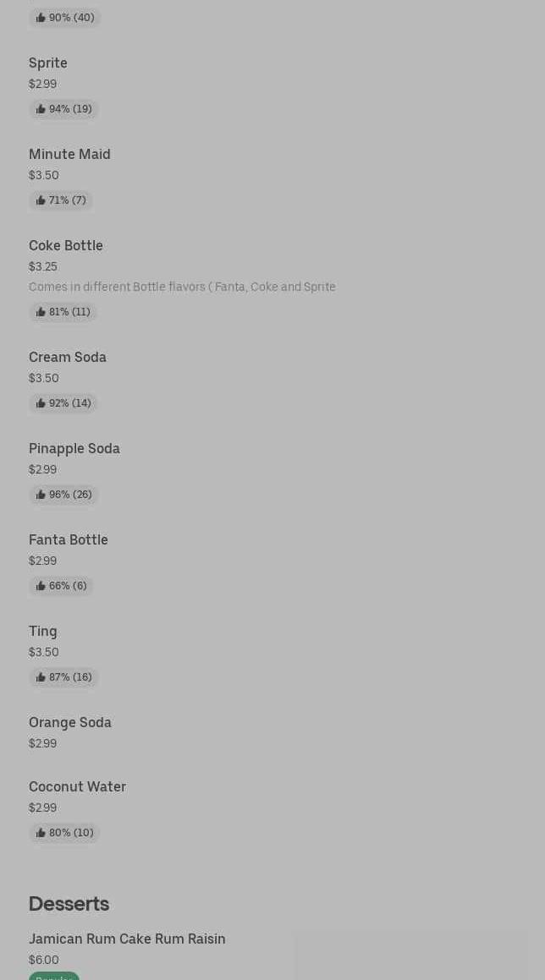Click thumbs-up icon beside 94% (19) rating
The image size is (545, 980).
point(41,109)
